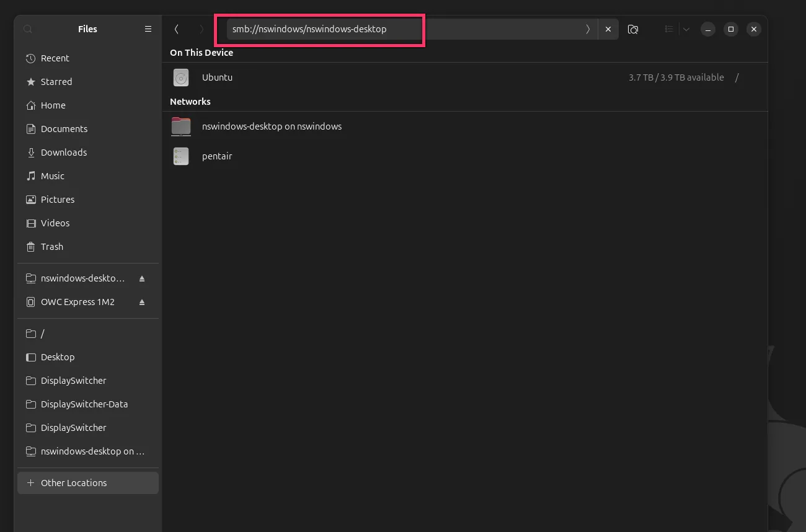Minimize the Files window

pos(708,29)
